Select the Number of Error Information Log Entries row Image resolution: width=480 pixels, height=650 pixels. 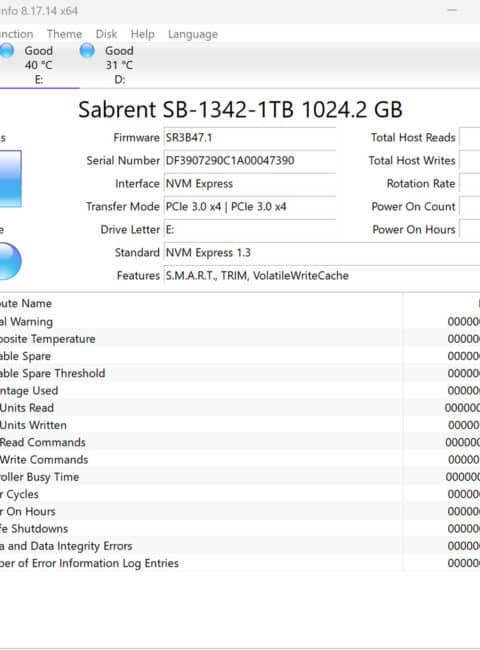click(240, 563)
